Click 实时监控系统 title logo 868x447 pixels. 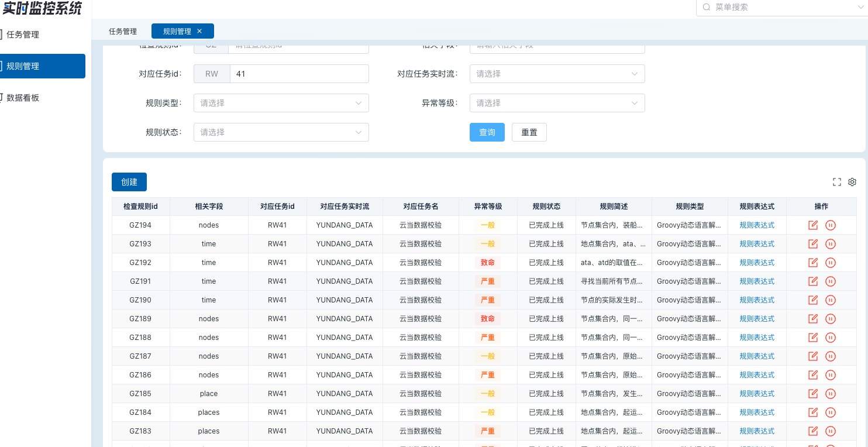[x=42, y=8]
